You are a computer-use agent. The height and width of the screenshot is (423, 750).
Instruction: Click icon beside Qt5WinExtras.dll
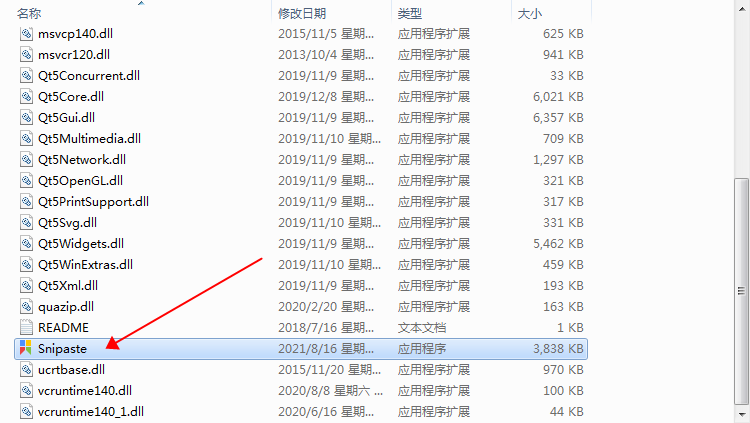click(26, 265)
